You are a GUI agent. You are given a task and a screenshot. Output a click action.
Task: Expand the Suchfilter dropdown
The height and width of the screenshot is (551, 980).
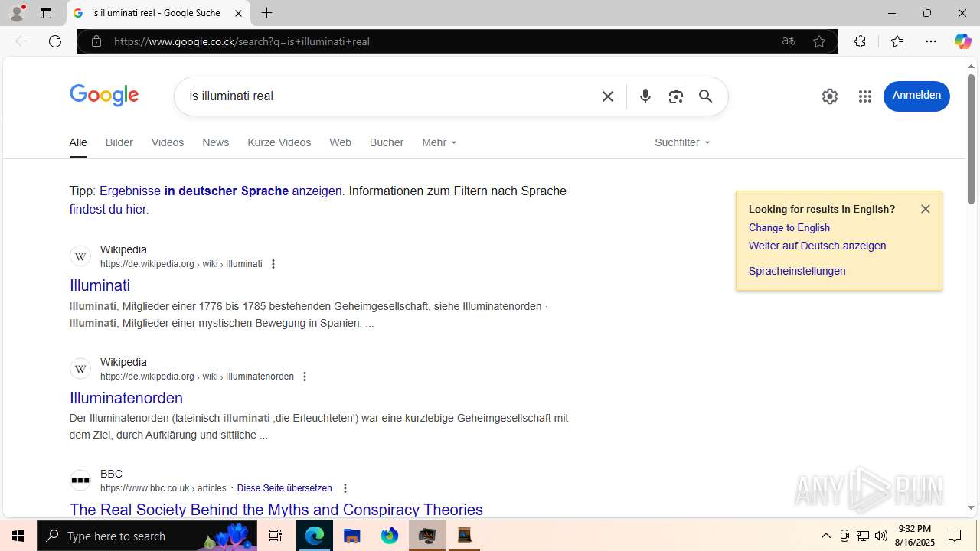(x=682, y=142)
